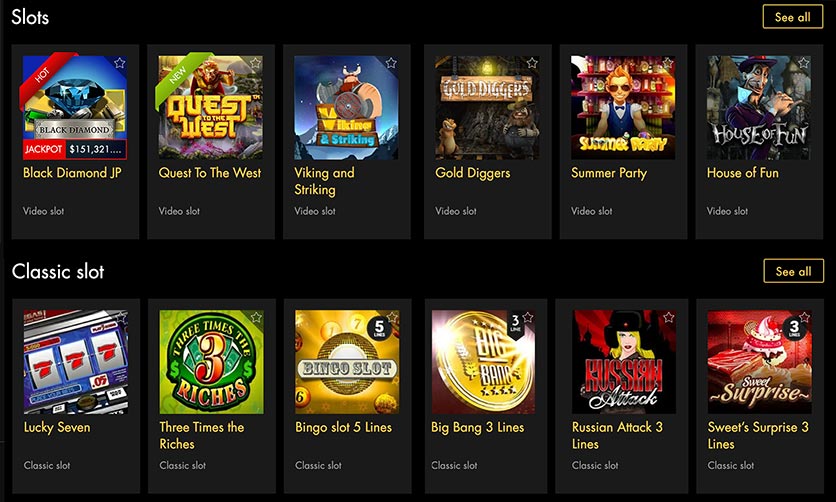Screen dimensions: 836x502
Task: Open Sweet's Surprise 3 Lines title link
Action: tap(758, 435)
